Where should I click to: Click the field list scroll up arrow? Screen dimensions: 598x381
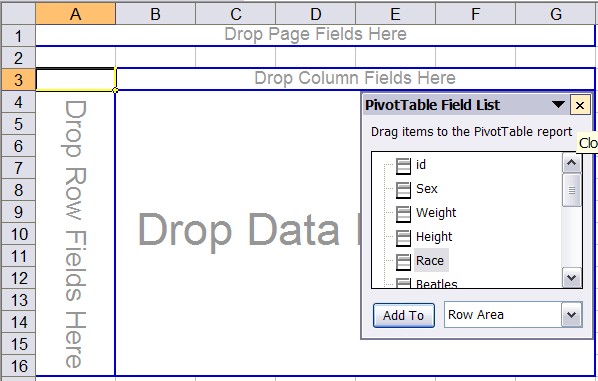tap(571, 163)
